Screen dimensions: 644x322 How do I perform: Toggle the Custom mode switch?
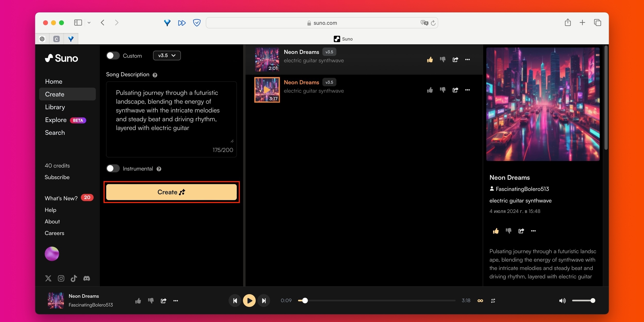tap(113, 55)
